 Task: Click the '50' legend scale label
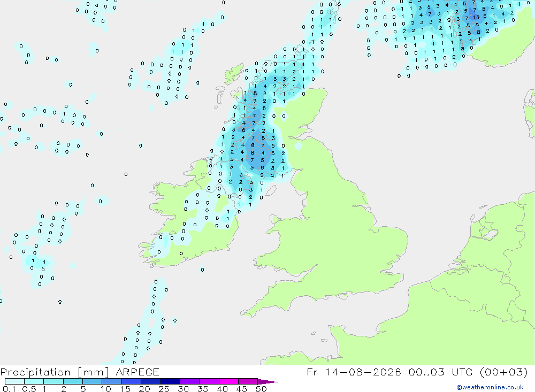pos(261,389)
